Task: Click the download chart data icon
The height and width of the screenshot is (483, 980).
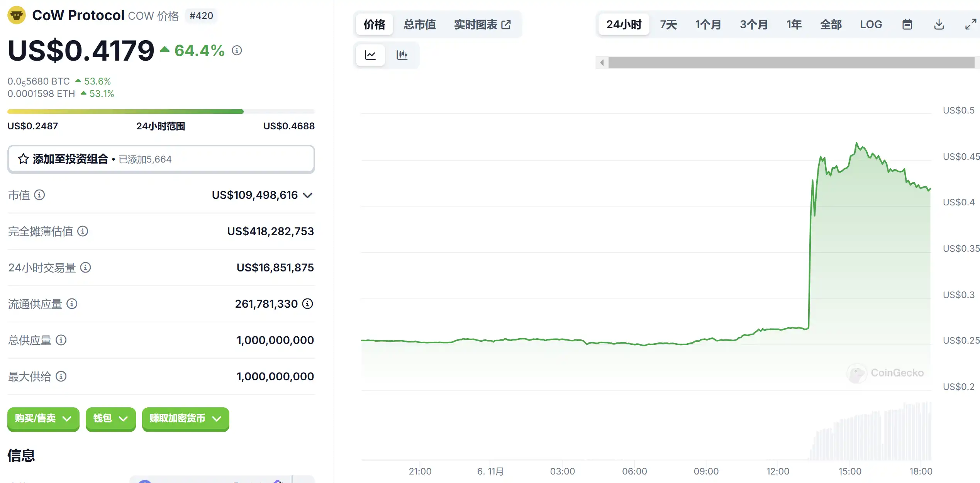Action: (x=939, y=25)
